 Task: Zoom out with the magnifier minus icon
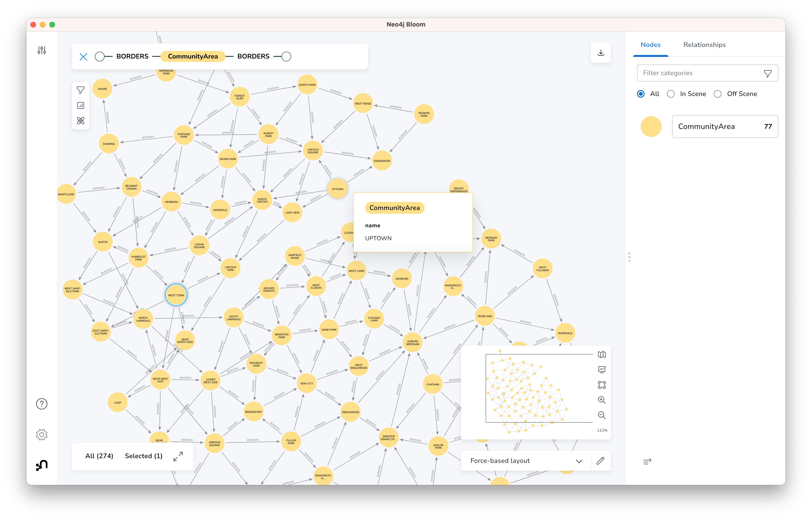pyautogui.click(x=602, y=415)
